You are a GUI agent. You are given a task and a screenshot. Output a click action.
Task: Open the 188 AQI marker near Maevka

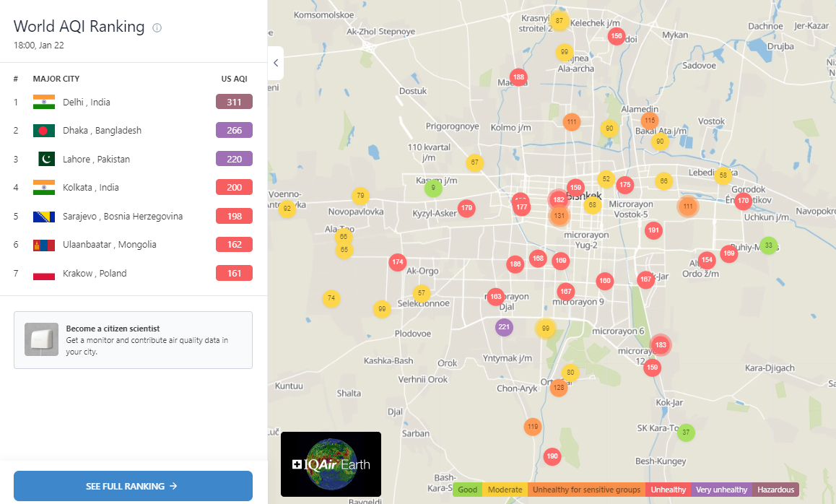(x=518, y=77)
